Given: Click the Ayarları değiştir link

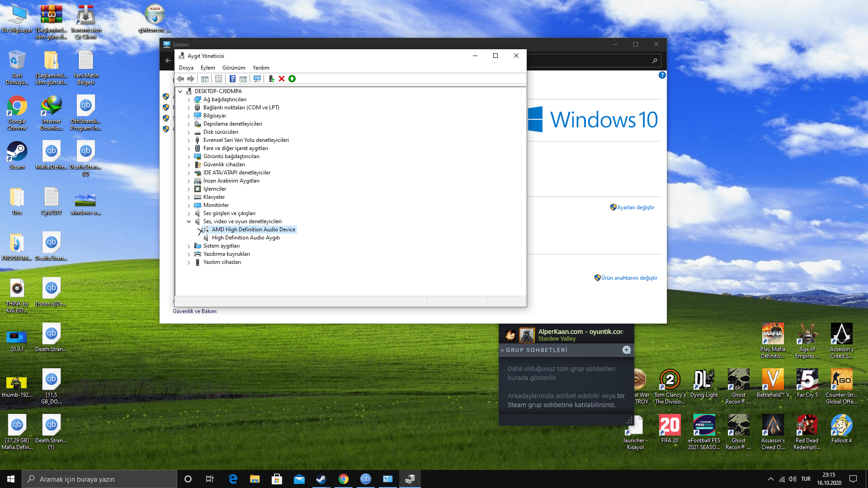Looking at the screenshot, I should (x=635, y=207).
